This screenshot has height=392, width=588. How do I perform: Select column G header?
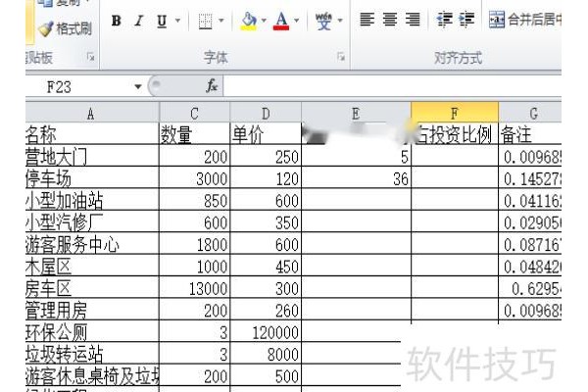point(530,114)
